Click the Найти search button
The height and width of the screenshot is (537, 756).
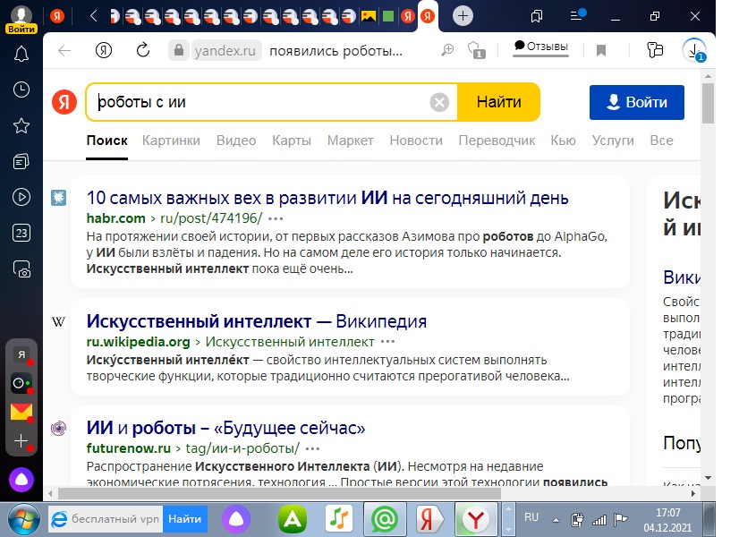(498, 102)
